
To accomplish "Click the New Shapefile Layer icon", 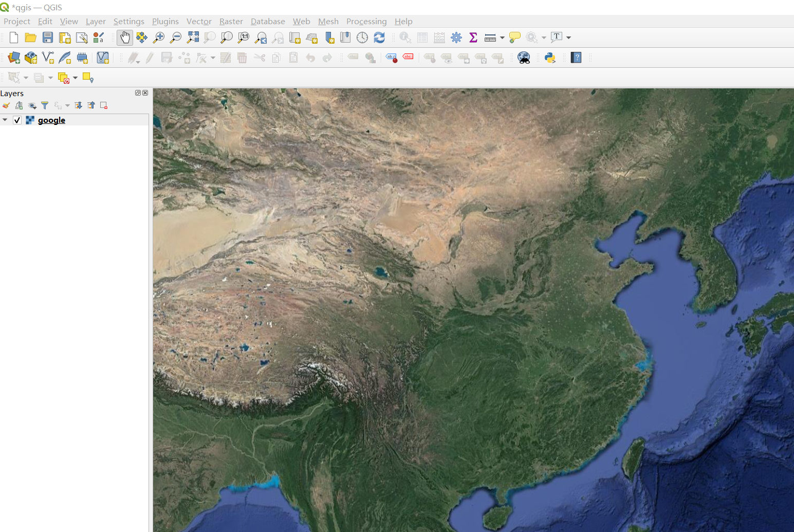I will [48, 58].
